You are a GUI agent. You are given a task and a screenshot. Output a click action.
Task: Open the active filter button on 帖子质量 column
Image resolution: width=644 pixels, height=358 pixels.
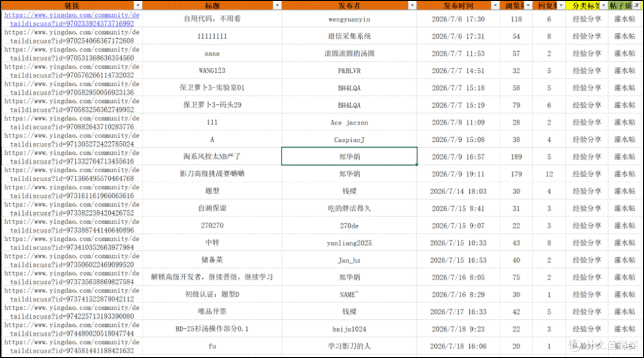pos(637,5)
